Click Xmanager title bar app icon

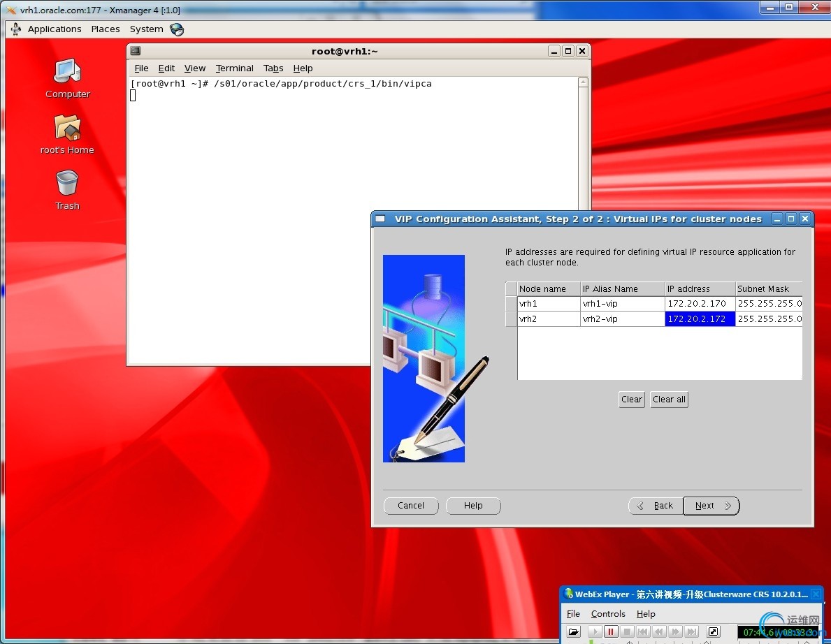coord(11,10)
